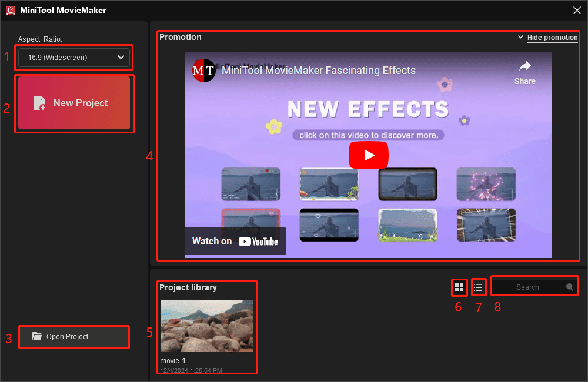Click the movie-1 project name
The height and width of the screenshot is (382, 588).
(173, 361)
